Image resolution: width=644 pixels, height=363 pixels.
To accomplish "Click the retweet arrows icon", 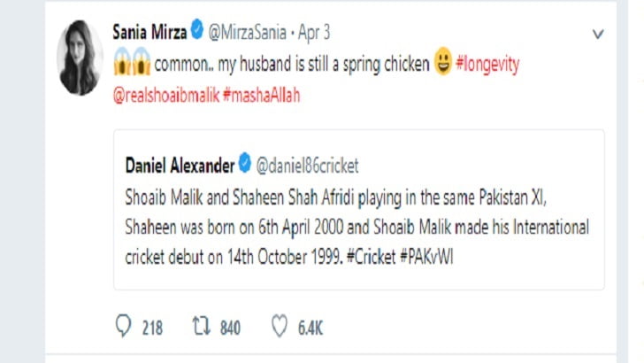I will 201,328.
